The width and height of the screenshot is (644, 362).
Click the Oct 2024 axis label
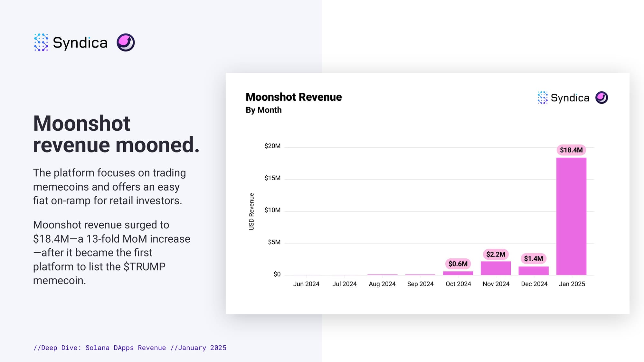pos(458,284)
